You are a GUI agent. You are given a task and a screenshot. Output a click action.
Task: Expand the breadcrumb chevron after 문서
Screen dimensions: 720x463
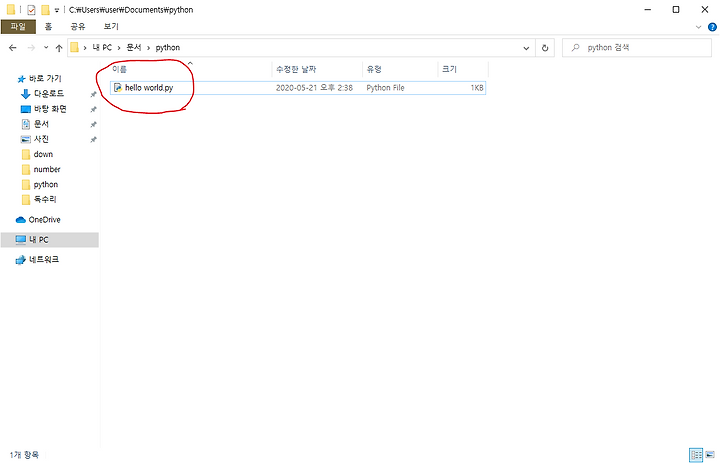(148, 48)
